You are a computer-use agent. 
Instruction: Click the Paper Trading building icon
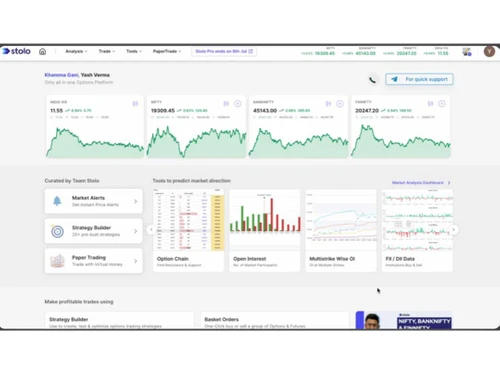coord(57,261)
